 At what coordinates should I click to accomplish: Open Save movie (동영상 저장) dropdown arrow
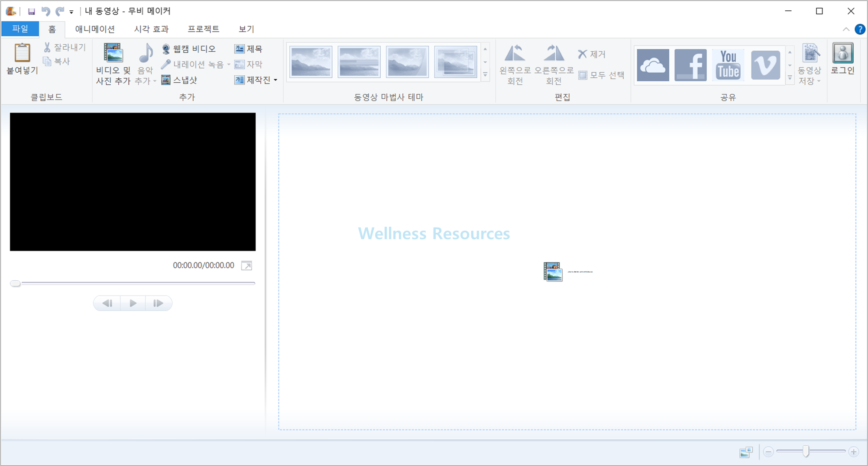pyautogui.click(x=819, y=81)
